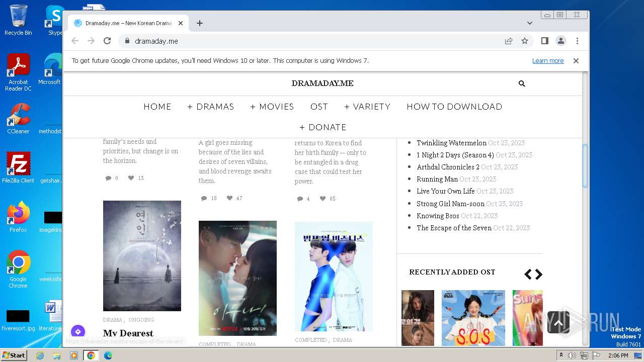Open the S.O.S OST album thumbnail
Image resolution: width=644 pixels, height=362 pixels.
pyautogui.click(x=473, y=318)
